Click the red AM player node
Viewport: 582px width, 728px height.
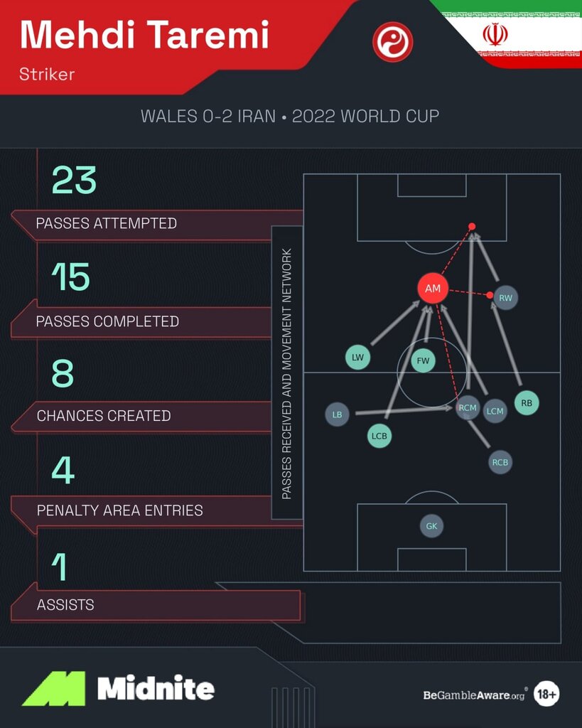433,289
